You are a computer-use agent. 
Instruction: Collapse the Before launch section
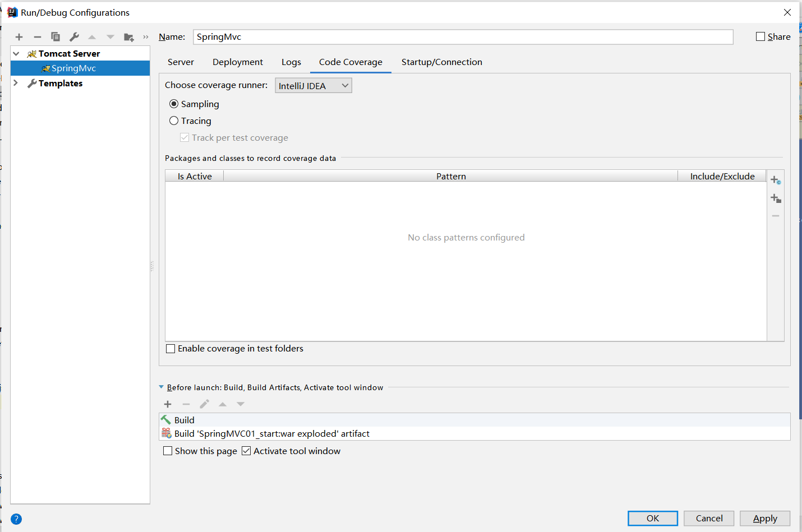(x=162, y=387)
